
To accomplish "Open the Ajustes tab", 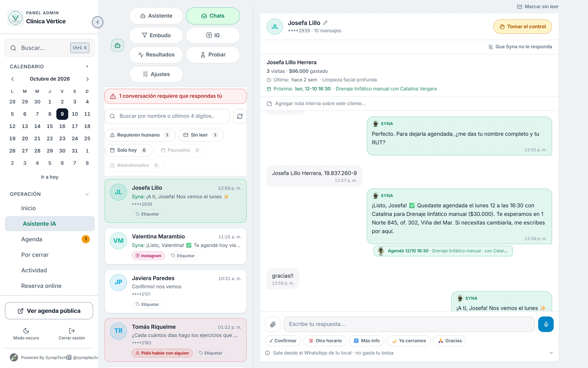I will coord(156,74).
